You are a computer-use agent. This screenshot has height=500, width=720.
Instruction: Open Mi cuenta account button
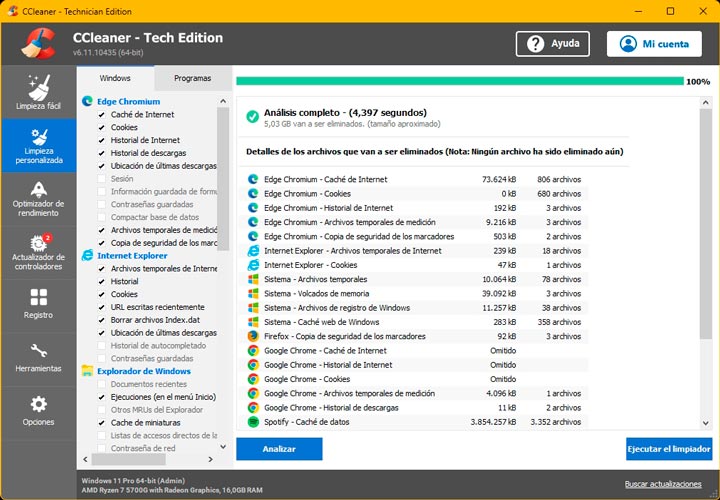tap(654, 44)
